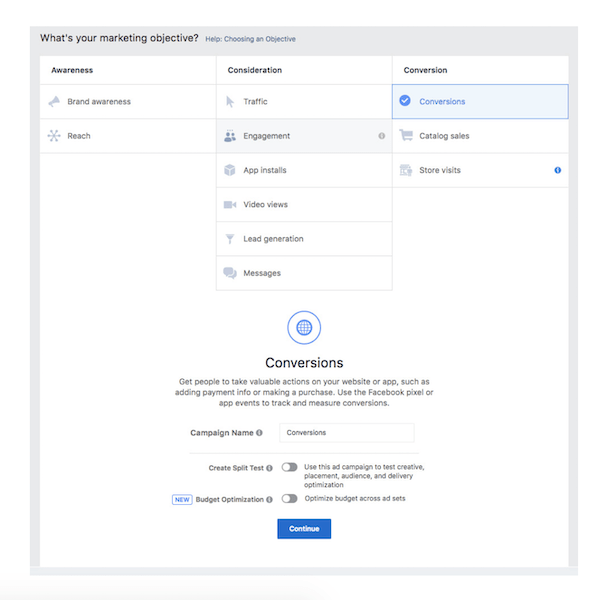Choose the Engagement objective
The image size is (607, 600).
267,136
